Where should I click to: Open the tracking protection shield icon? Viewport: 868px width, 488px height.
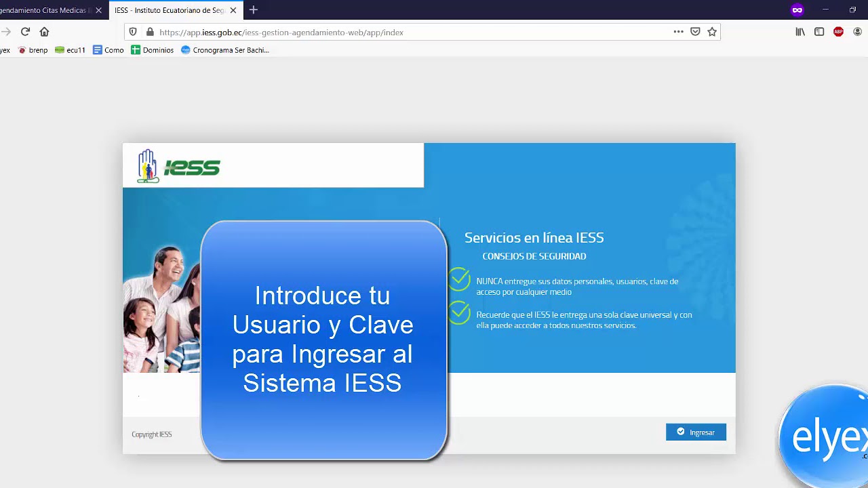[x=133, y=32]
